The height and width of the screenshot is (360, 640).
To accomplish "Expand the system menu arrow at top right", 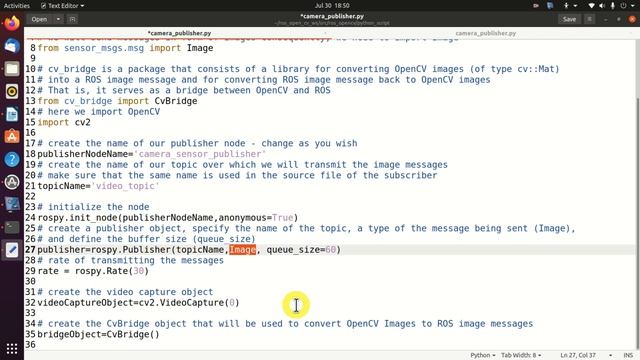I will coord(632,6).
